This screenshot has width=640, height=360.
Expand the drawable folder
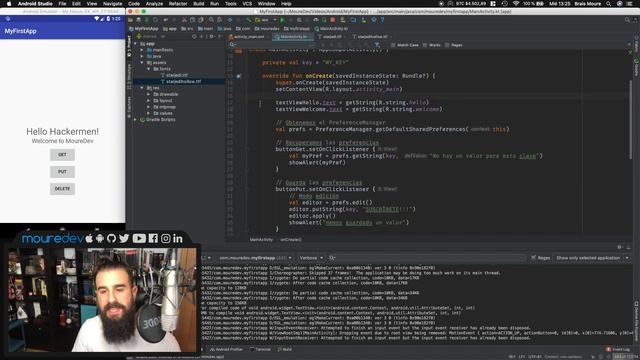click(x=149, y=94)
